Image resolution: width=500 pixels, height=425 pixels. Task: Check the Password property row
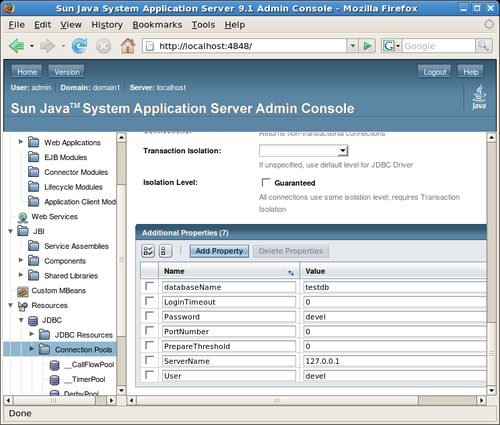tap(149, 315)
